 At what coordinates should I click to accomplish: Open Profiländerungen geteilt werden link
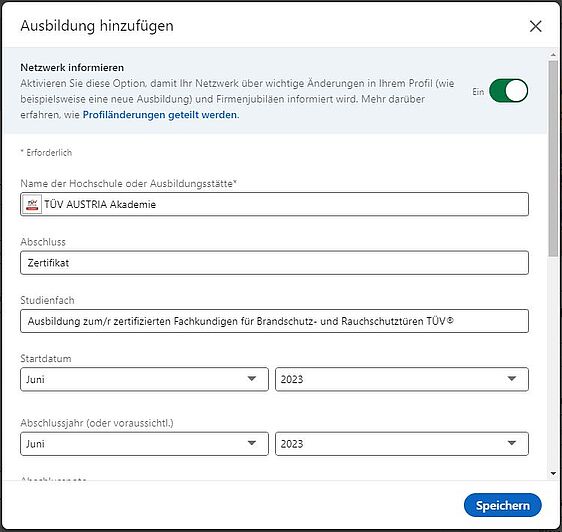tap(160, 115)
